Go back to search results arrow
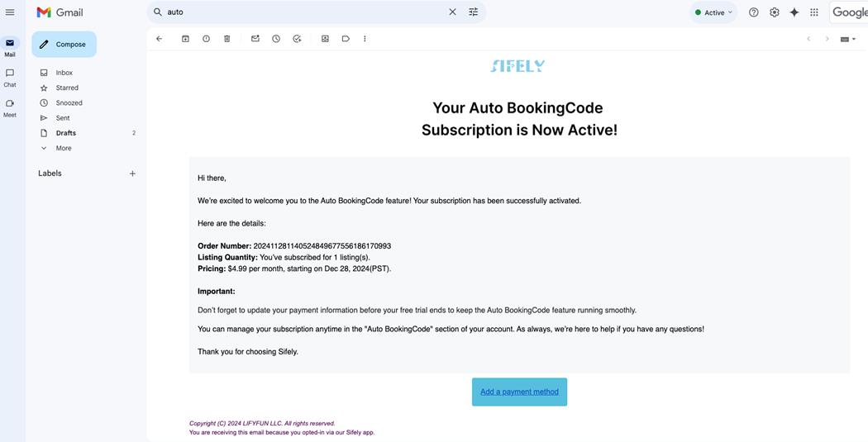Image resolution: width=868 pixels, height=442 pixels. click(160, 39)
